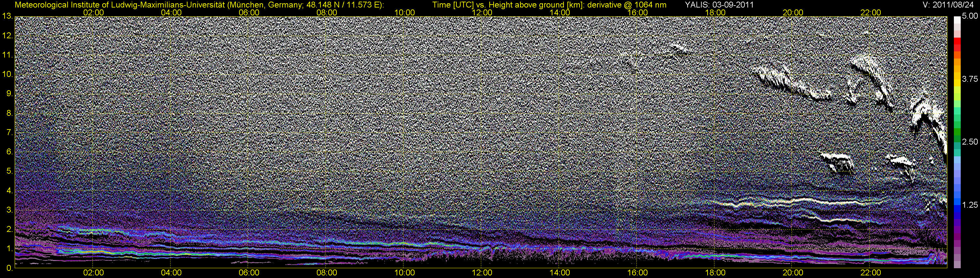Click the 16:00 label on the top time axis
980x278 pixels.
(x=638, y=12)
